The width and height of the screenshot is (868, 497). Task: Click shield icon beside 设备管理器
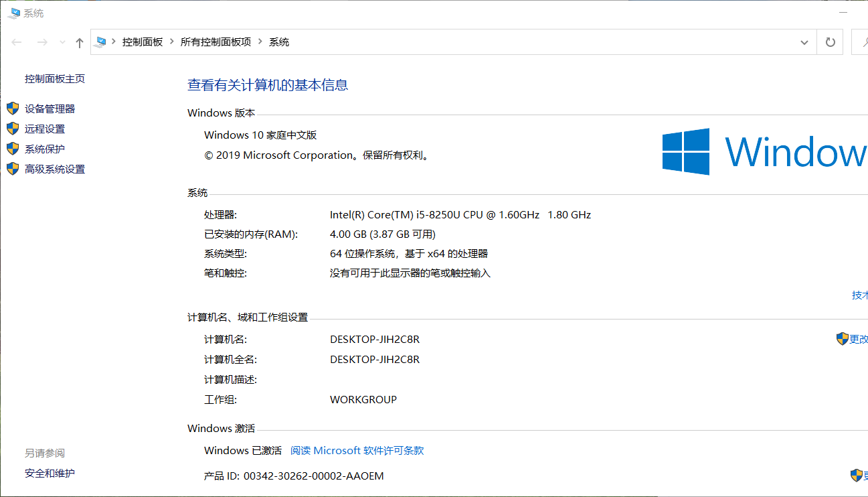coord(13,109)
